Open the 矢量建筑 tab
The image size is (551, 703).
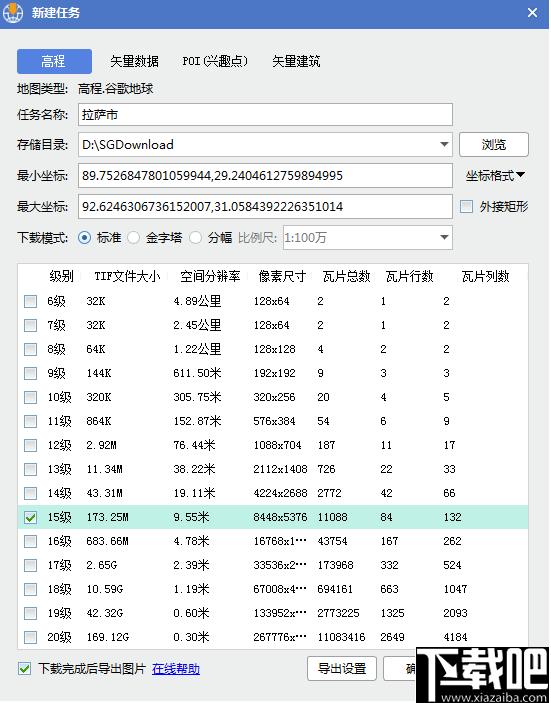tap(296, 61)
